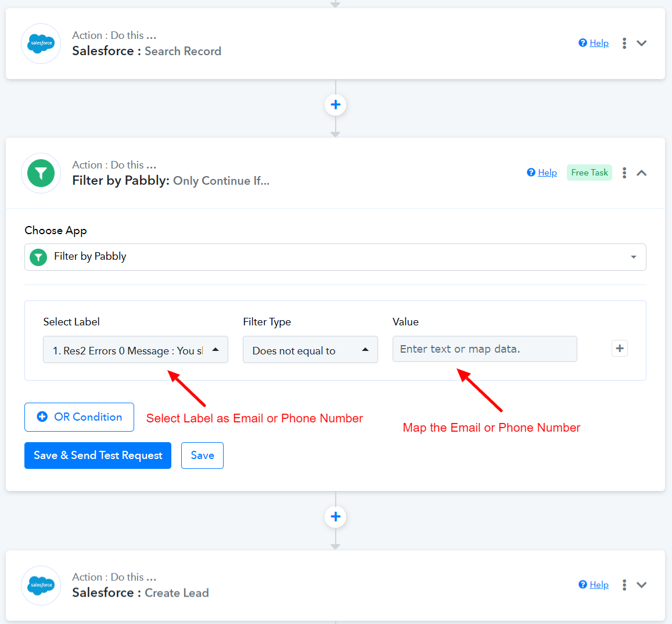Expand the Salesforce Search Record step

pos(641,43)
